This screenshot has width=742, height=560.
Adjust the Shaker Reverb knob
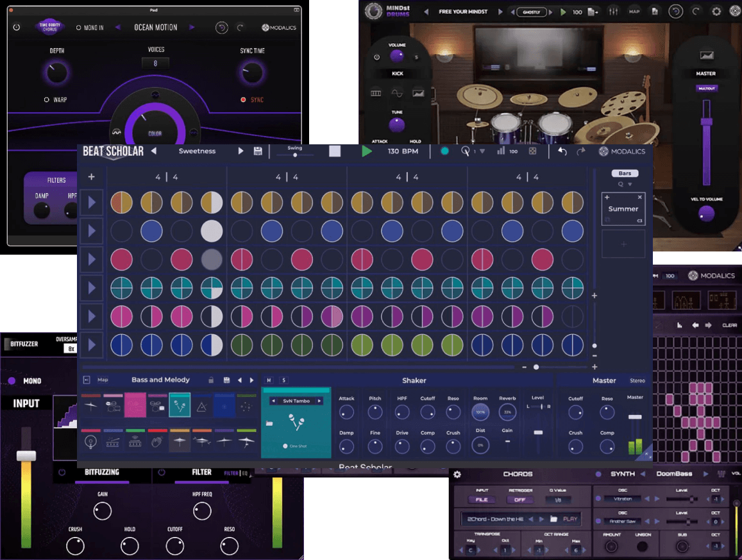507,412
